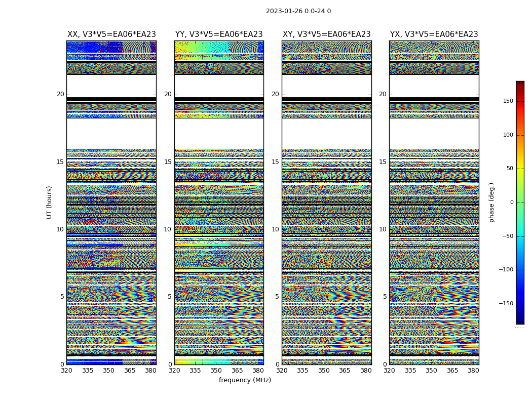Select the XX panel title text

(111, 34)
